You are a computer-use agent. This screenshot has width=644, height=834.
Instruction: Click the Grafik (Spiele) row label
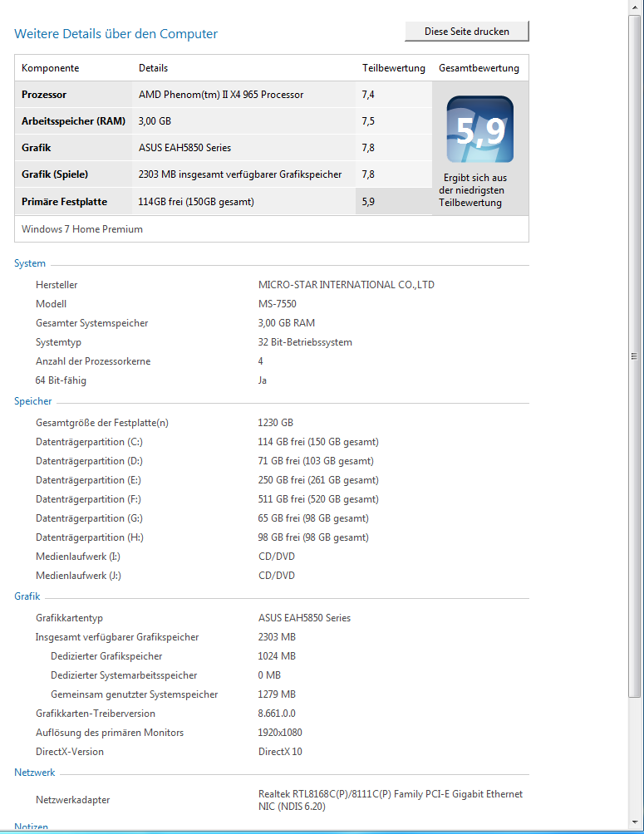click(55, 174)
